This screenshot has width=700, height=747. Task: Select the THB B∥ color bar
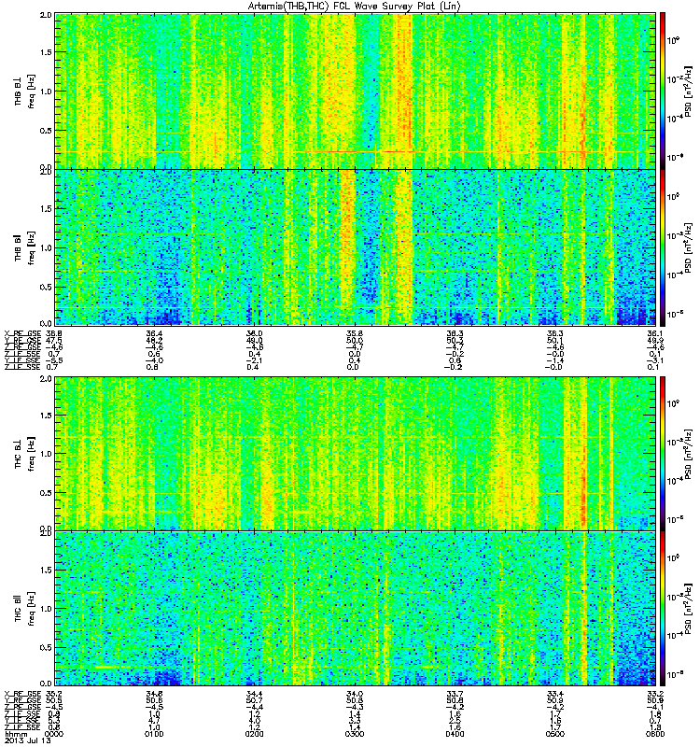coord(663,247)
